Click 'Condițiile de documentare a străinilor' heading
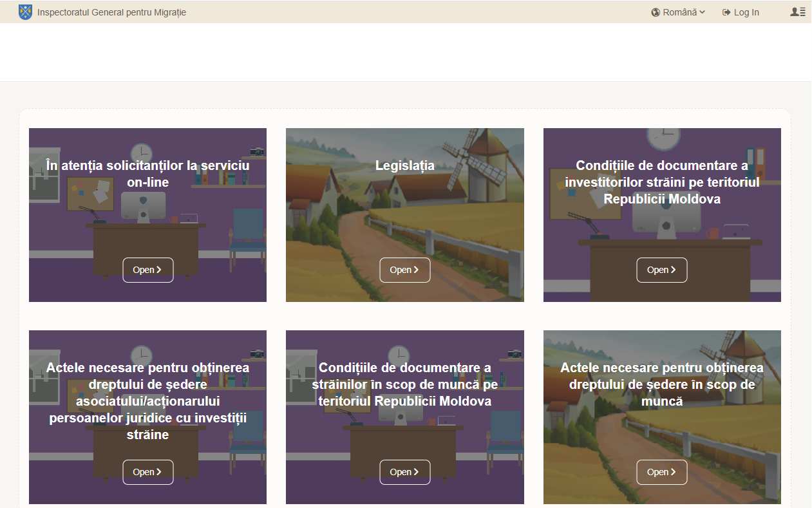 (x=404, y=384)
